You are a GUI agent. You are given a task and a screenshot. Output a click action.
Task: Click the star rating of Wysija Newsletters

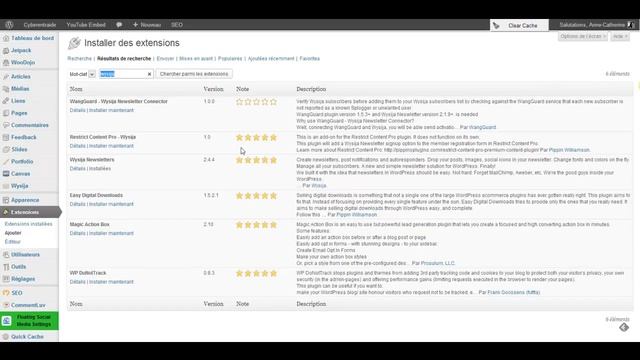tap(256, 160)
